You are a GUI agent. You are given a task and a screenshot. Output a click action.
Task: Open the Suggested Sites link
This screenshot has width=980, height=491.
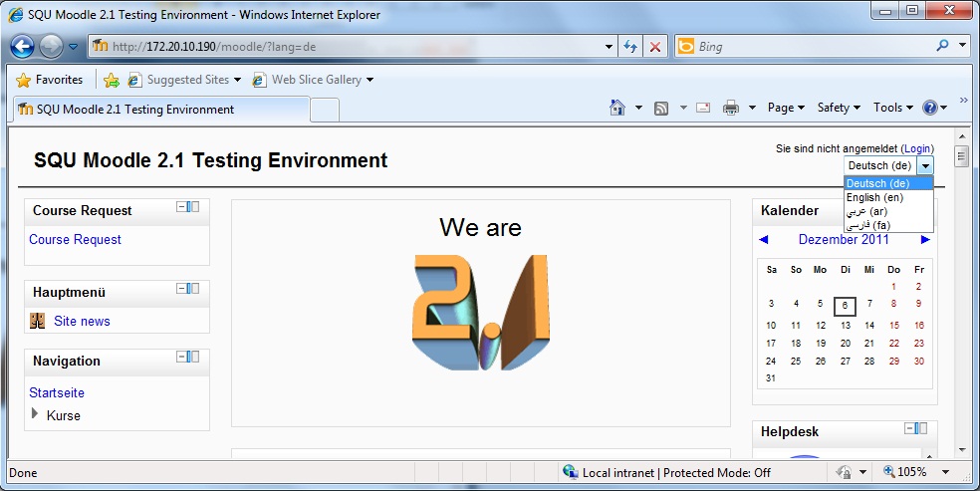click(x=184, y=80)
